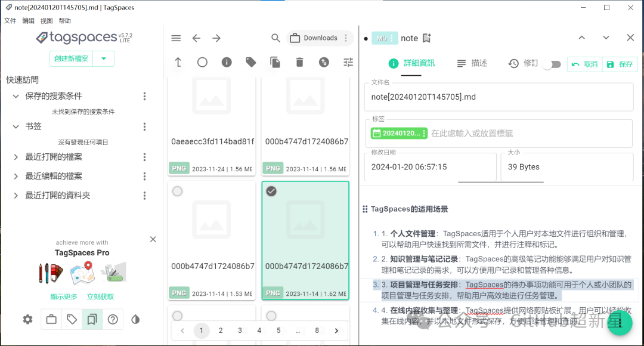Image resolution: width=644 pixels, height=346 pixels.
Task: Click the import/download circle icon
Action: pyautogui.click(x=324, y=62)
